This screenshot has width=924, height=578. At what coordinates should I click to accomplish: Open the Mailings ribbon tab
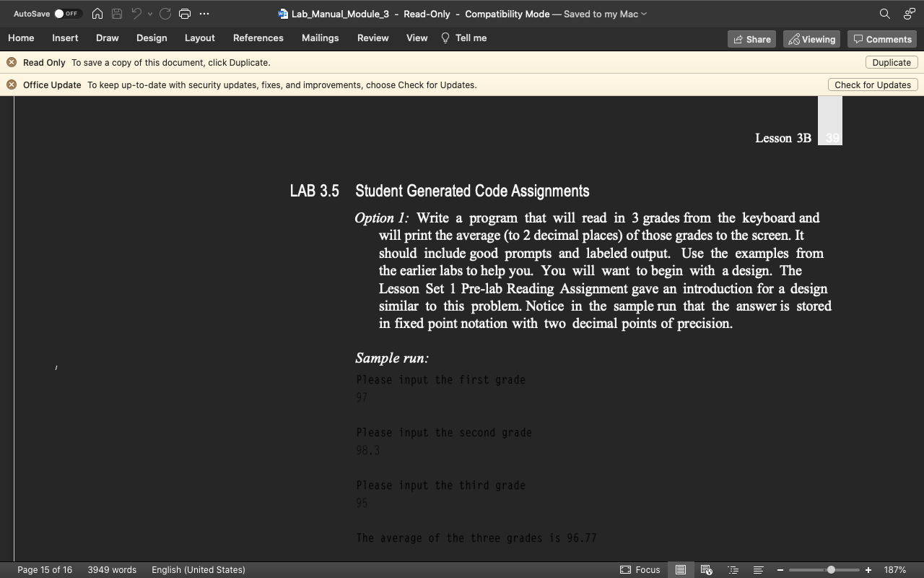click(x=320, y=38)
